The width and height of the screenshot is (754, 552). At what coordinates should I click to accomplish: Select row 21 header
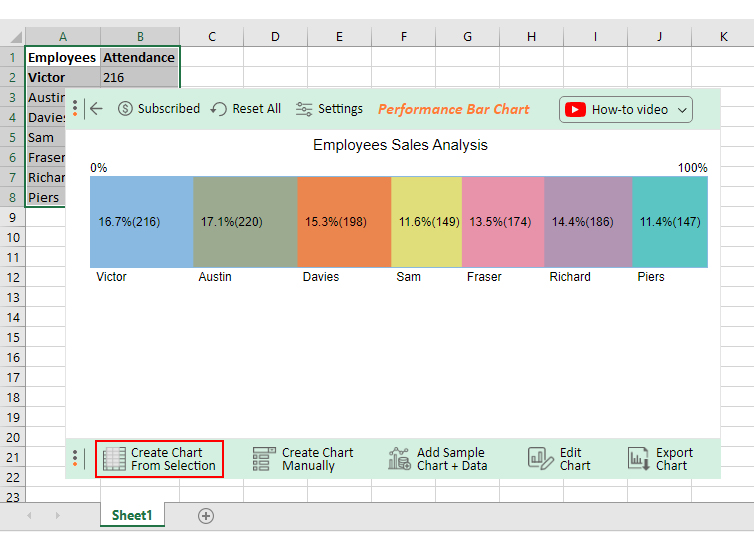13,458
